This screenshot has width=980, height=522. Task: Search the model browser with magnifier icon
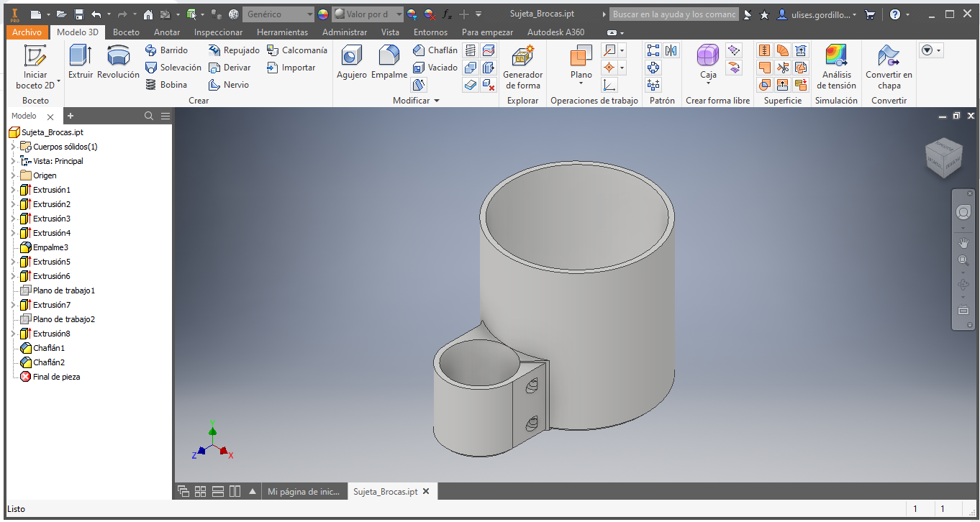click(149, 116)
